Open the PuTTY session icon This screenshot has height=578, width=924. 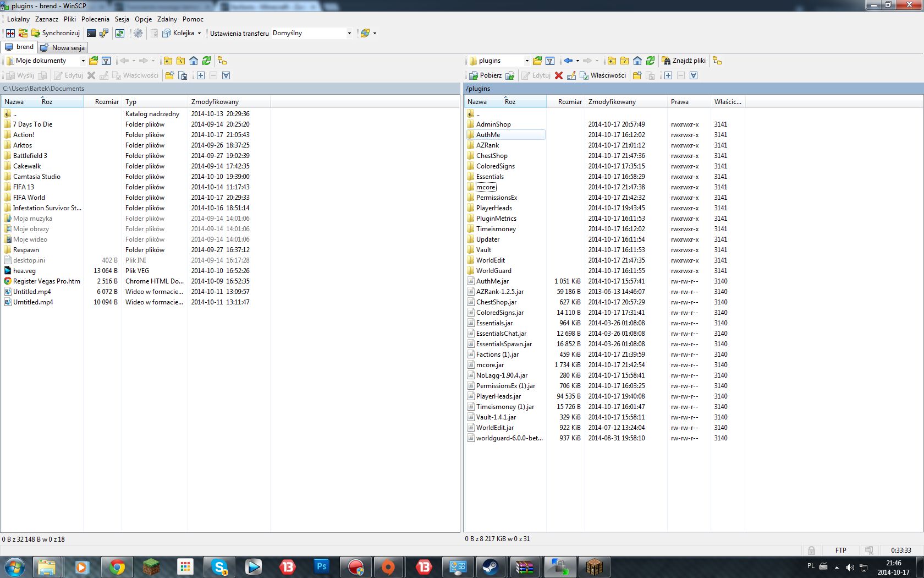click(x=104, y=33)
